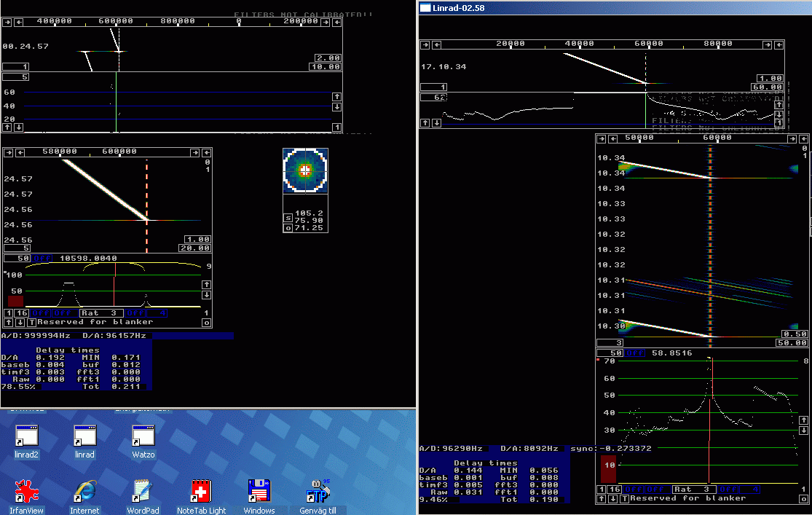Click the 's' button in the polarization graph
The image size is (812, 515).
click(288, 218)
